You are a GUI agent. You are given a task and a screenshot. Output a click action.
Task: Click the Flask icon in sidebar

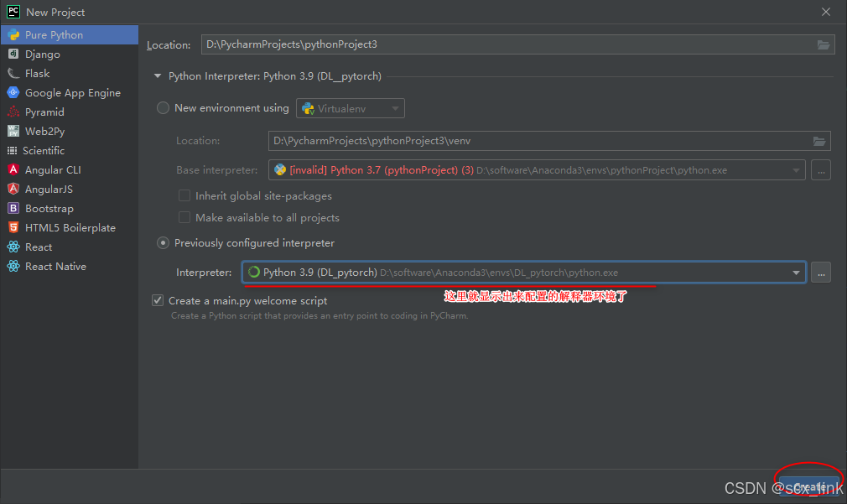tap(13, 74)
